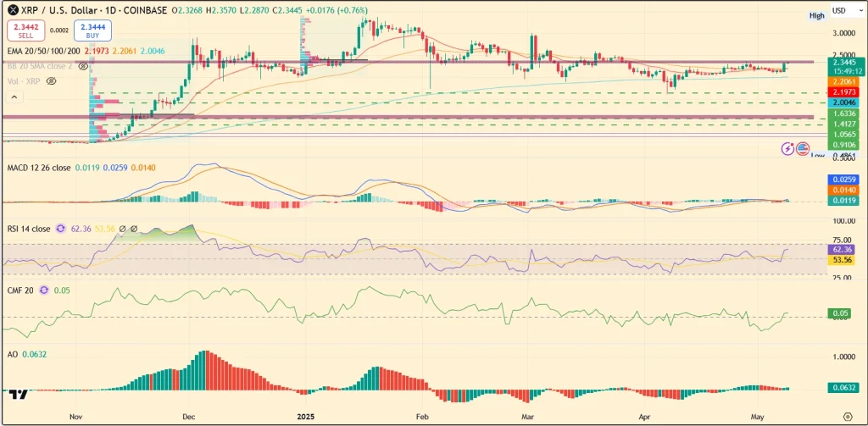This screenshot has width=868, height=426.
Task: Click the orange EMA value 2.2061 in legend
Action: point(124,51)
